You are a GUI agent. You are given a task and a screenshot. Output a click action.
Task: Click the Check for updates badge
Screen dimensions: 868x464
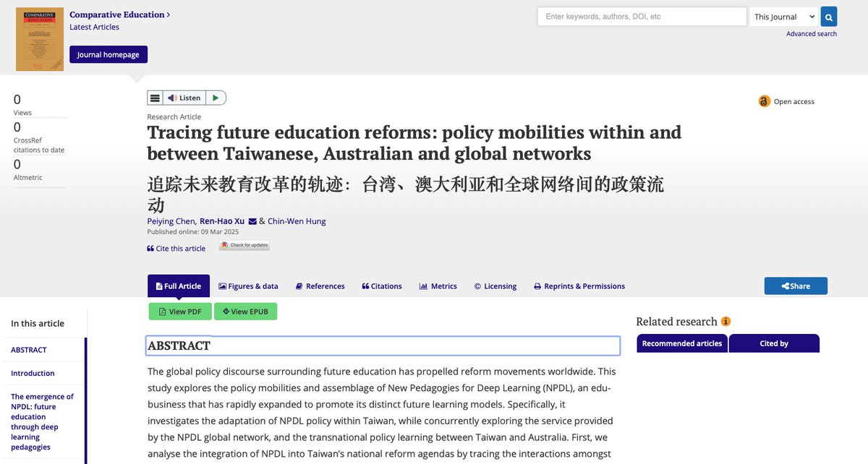pos(244,245)
